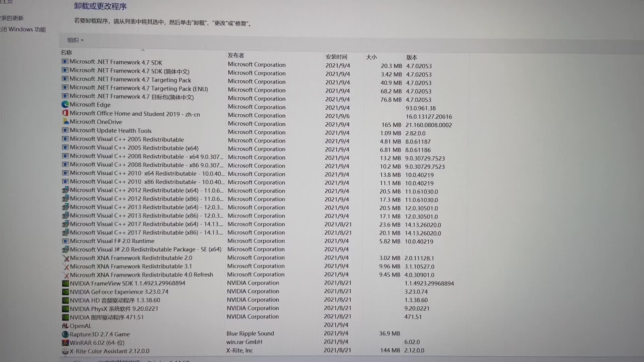Viewport: 644px width, 362px height.
Task: Click the Microsoft OneDrive icon
Action: [x=65, y=122]
